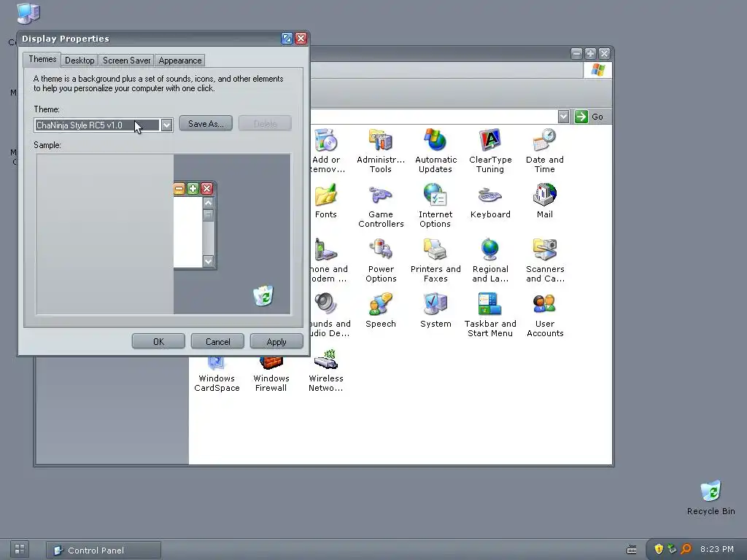Switch to the Appearance tab

[180, 61]
